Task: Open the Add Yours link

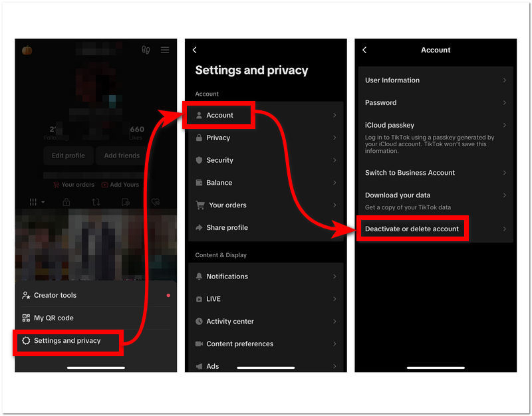Action: 120,185
